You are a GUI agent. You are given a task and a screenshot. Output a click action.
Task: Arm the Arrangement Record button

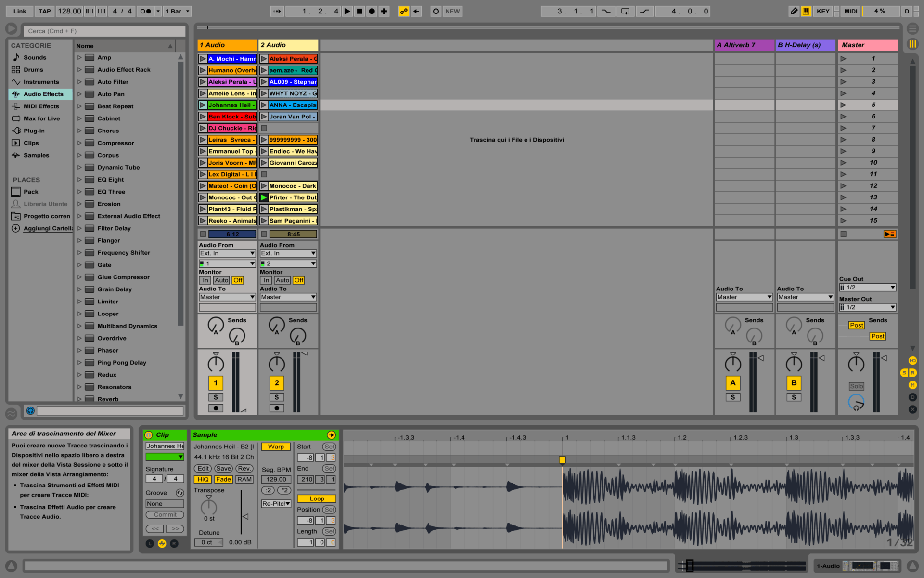pos(372,11)
